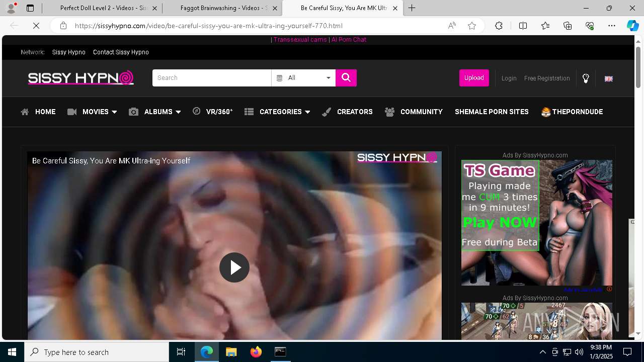Click the page vertical scrollbar thumb
The image size is (644, 362).
pos(638,66)
